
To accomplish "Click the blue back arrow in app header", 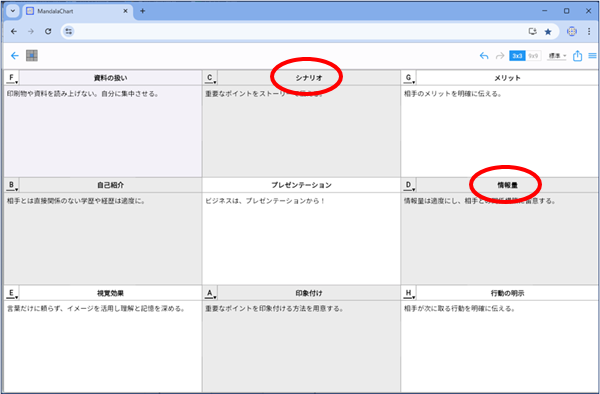I will tap(15, 56).
